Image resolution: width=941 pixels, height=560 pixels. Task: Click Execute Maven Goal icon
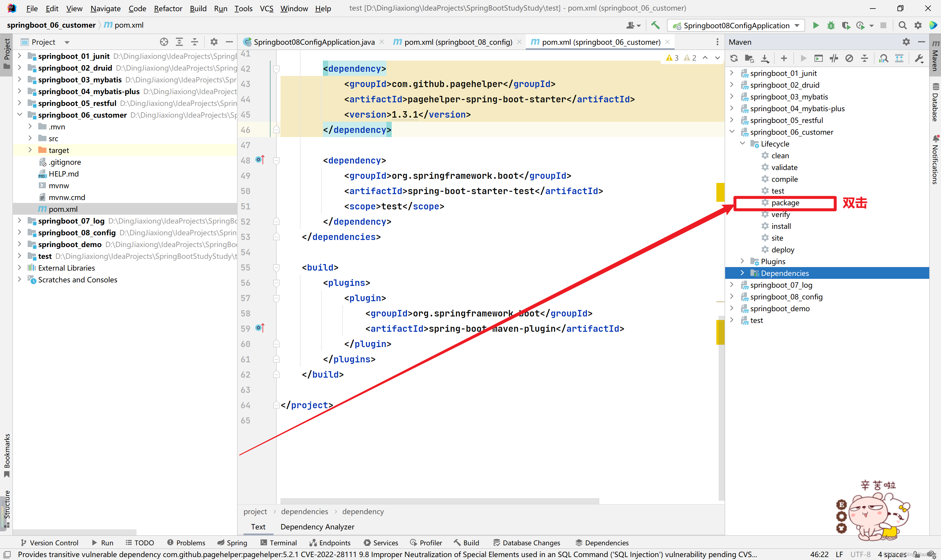point(818,59)
